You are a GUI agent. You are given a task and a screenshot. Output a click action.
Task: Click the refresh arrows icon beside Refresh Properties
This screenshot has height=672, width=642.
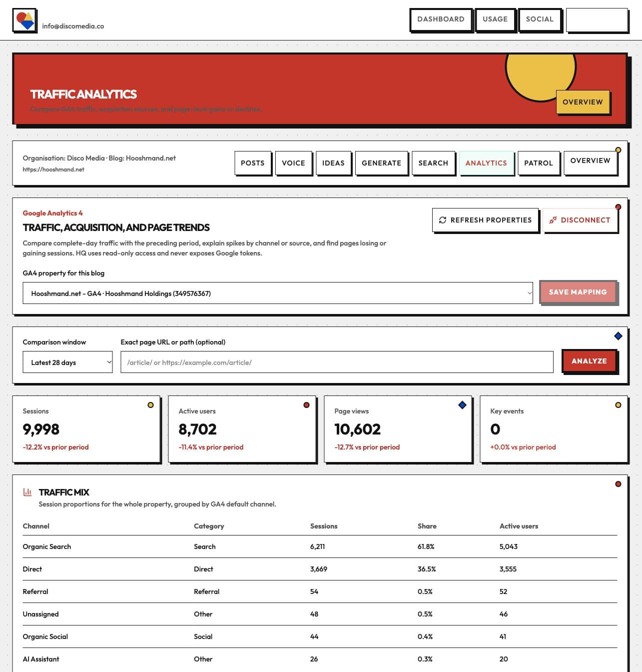click(442, 220)
